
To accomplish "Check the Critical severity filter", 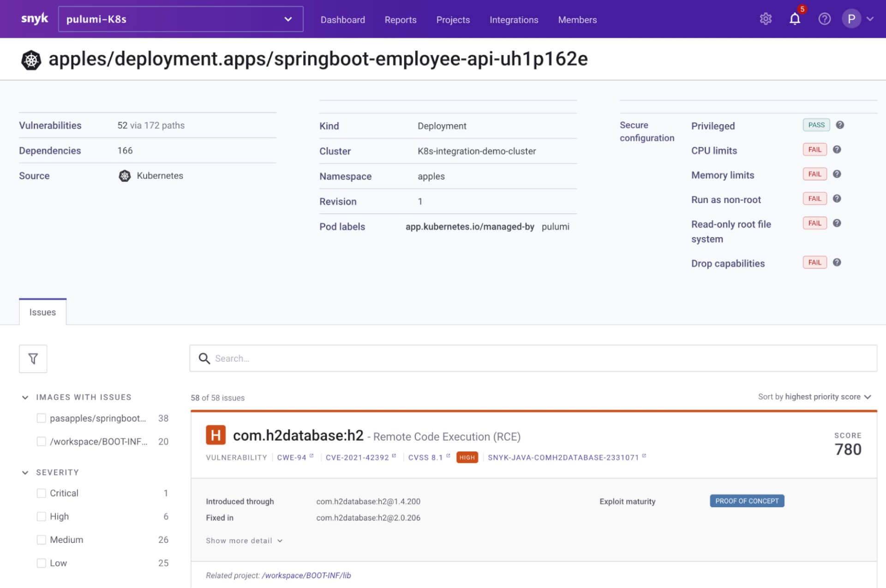I will 41,493.
